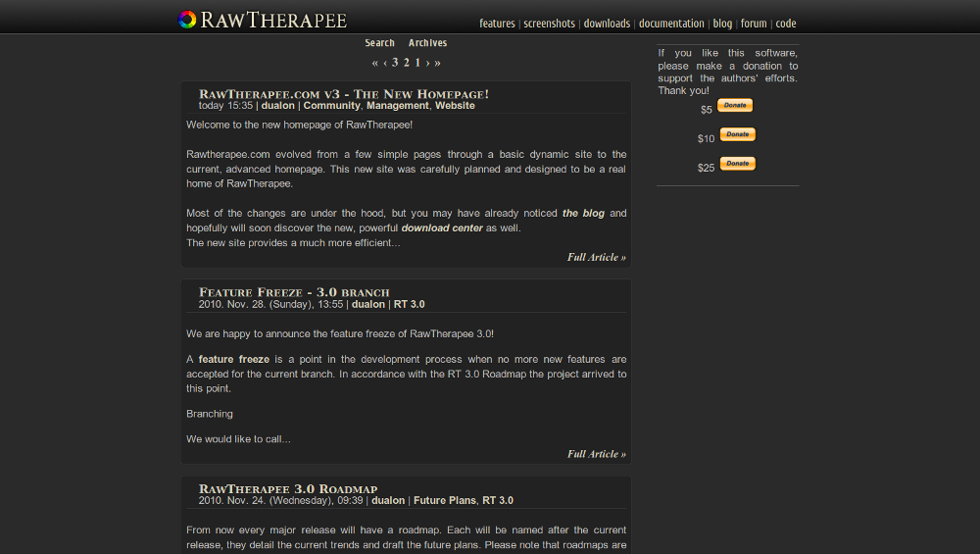This screenshot has height=554, width=980.
Task: Go to the next page with › arrow
Action: point(427,63)
